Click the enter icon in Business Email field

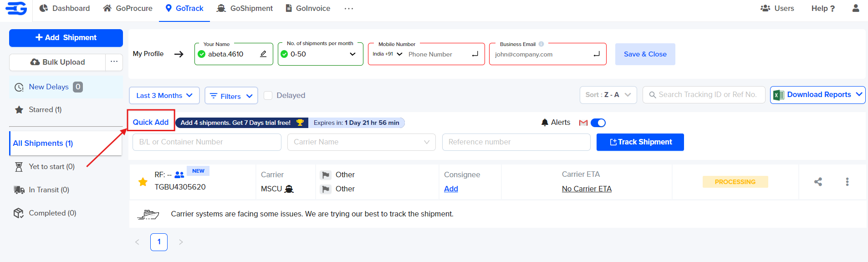[x=597, y=54]
